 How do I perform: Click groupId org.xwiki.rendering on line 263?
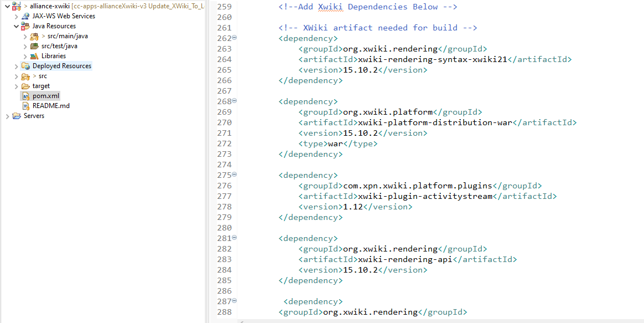click(x=390, y=49)
